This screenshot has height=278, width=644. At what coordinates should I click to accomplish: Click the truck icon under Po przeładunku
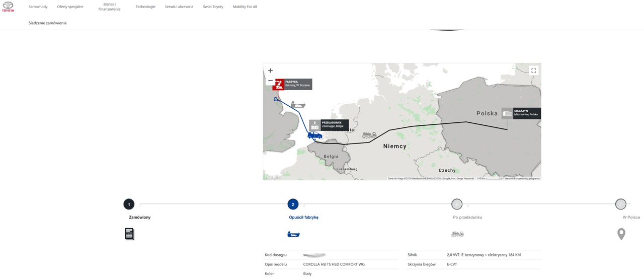457,234
